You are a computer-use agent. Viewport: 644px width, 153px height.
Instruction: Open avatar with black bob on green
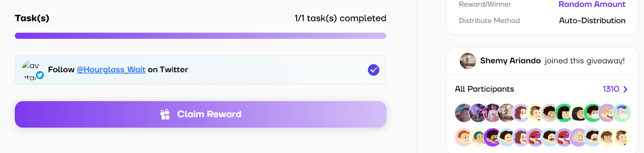(564, 113)
